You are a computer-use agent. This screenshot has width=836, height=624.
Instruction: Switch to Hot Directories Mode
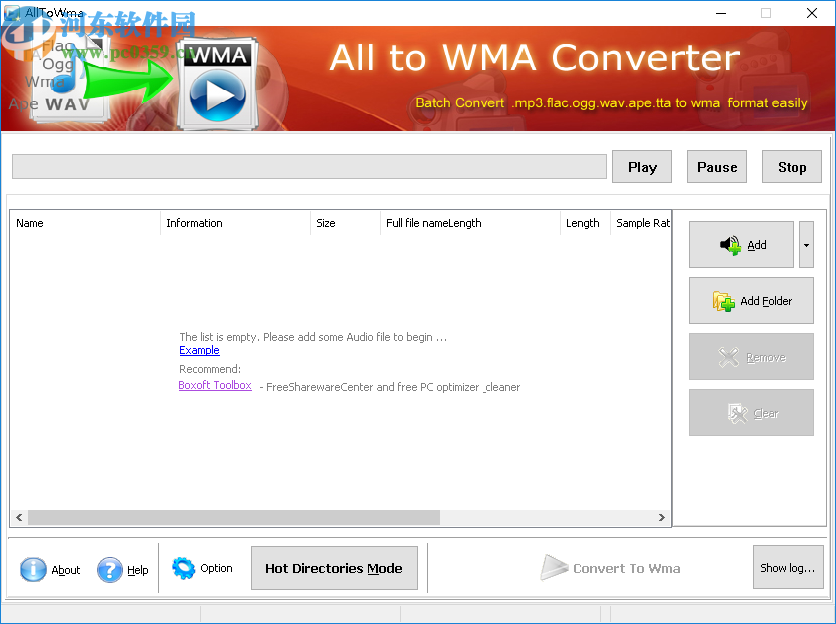pos(334,567)
